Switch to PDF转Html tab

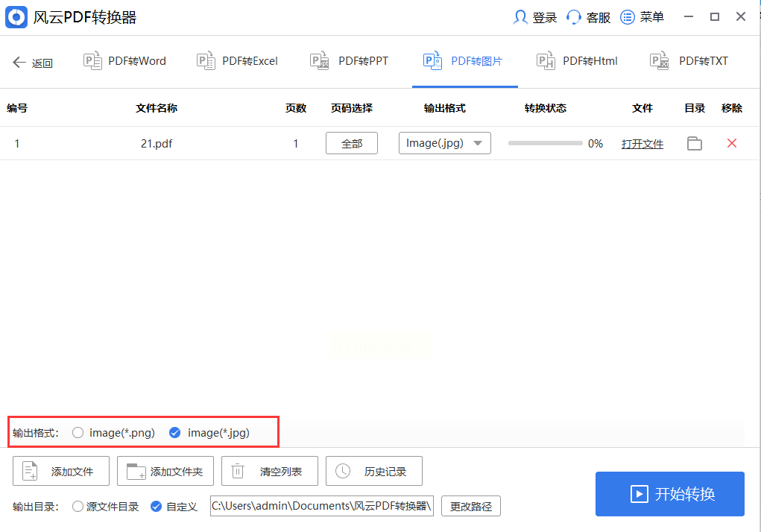point(578,61)
